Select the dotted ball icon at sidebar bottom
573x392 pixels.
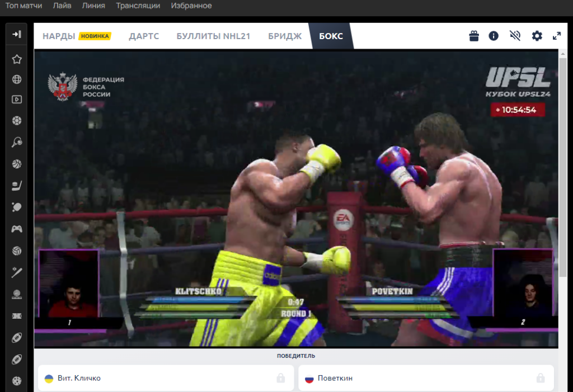[x=16, y=381]
